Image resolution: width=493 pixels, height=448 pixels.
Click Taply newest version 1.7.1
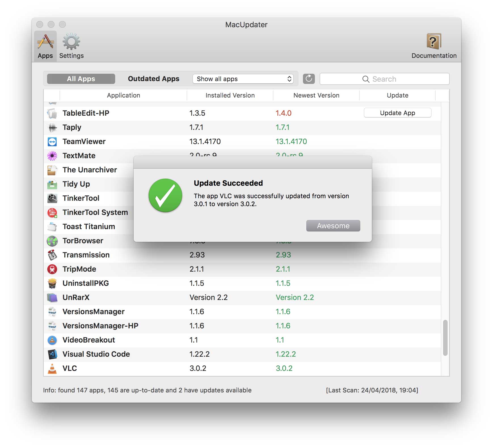[283, 127]
